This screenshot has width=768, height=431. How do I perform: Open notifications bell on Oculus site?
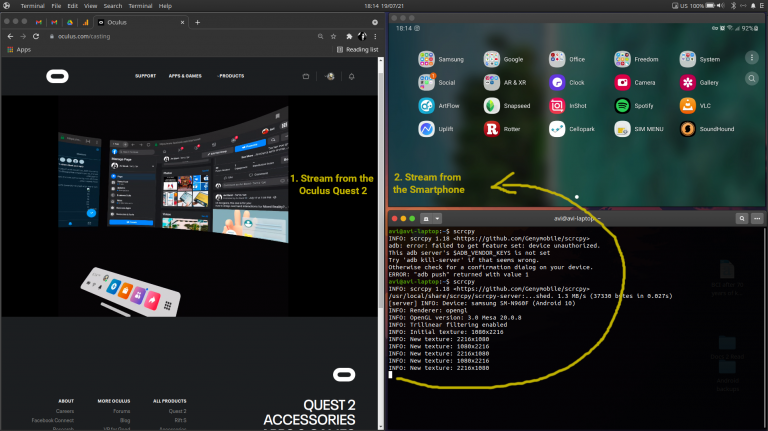pyautogui.click(x=351, y=76)
